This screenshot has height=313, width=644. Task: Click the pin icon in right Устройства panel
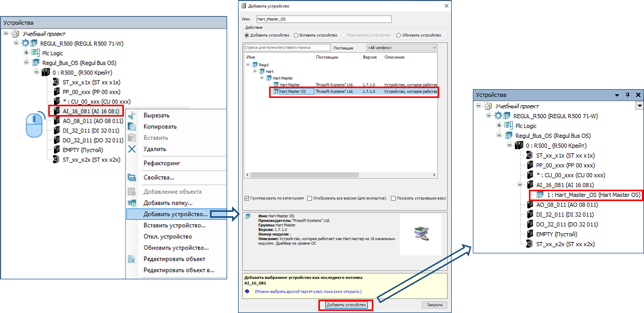pos(627,95)
